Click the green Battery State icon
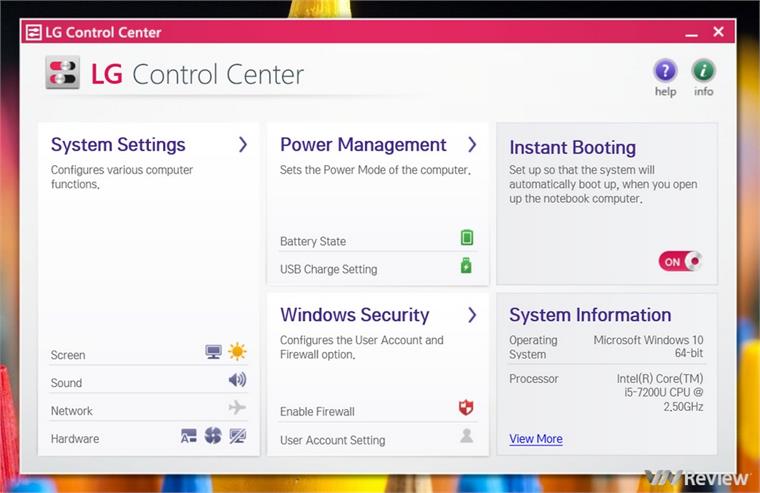Image resolution: width=760 pixels, height=493 pixels. tap(466, 238)
